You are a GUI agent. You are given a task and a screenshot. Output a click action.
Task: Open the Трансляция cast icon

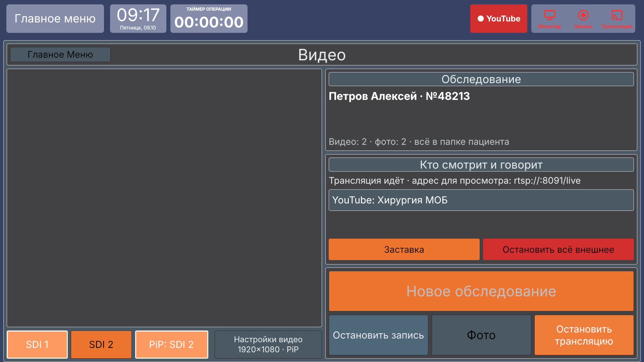pyautogui.click(x=616, y=19)
